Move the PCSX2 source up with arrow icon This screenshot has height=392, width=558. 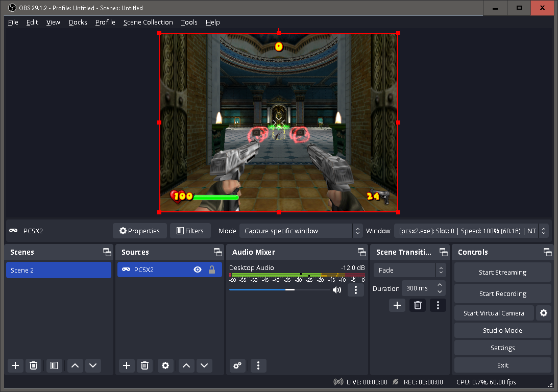(186, 365)
